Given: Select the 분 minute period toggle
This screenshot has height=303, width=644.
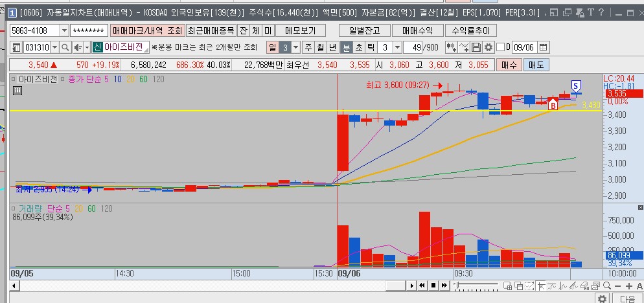Looking at the screenshot, I should [x=346, y=48].
